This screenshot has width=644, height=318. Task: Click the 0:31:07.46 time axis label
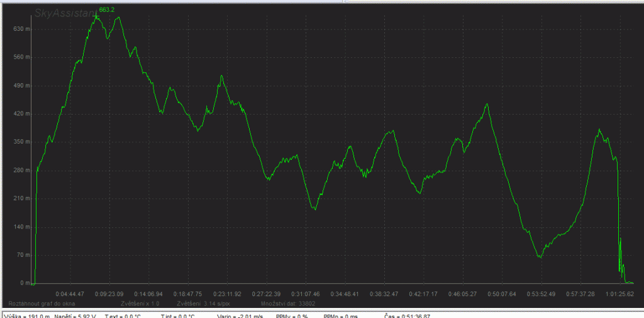pos(305,293)
